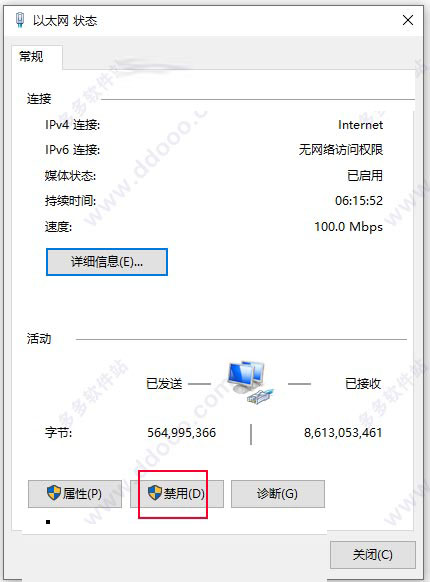Click the two-computers network activity icon
Screen dimensions: 430x582
click(x=250, y=383)
